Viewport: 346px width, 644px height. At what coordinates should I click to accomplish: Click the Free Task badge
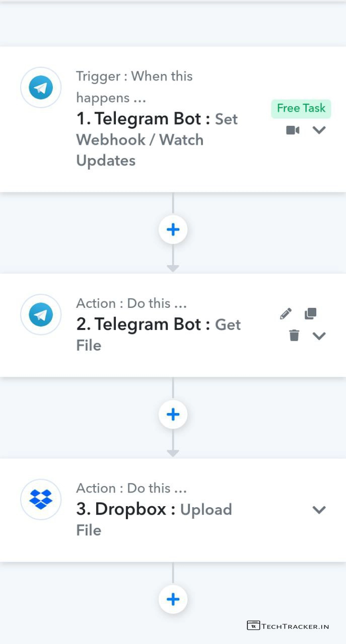(x=301, y=109)
